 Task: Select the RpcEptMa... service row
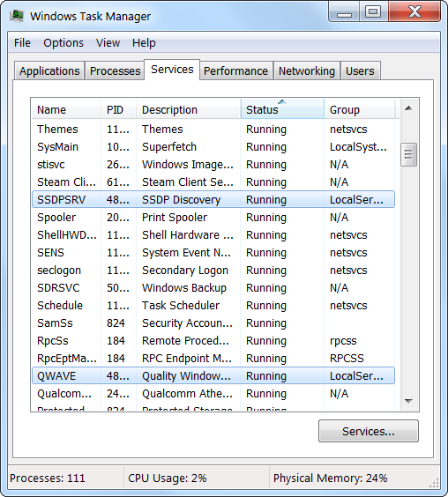tap(213, 358)
